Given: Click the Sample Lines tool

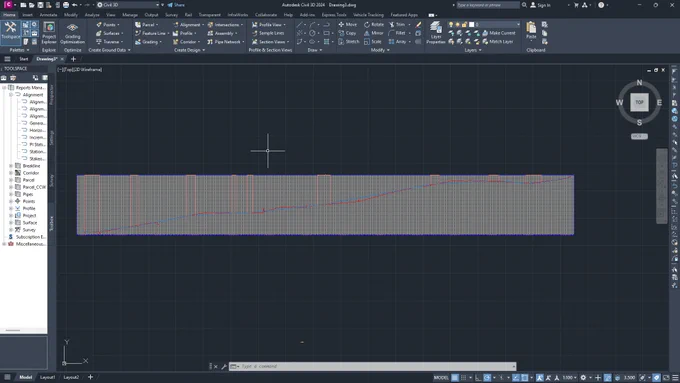Looking at the screenshot, I should click(268, 33).
